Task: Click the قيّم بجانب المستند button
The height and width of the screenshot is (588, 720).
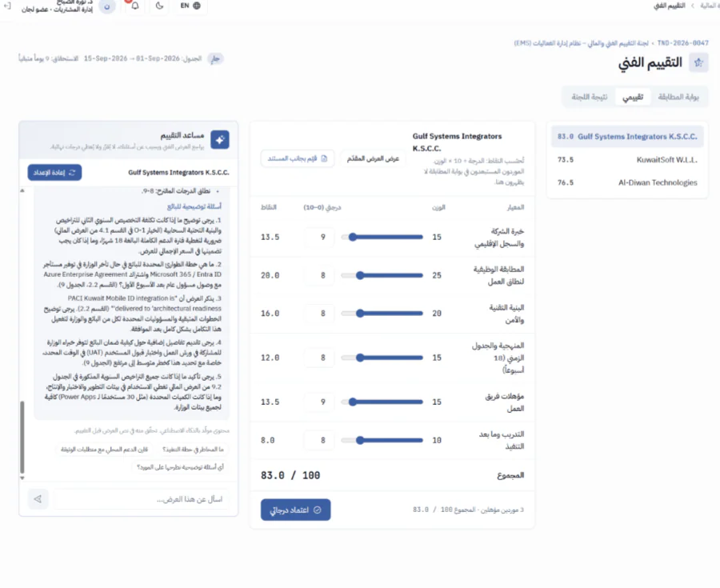Action: pyautogui.click(x=297, y=158)
